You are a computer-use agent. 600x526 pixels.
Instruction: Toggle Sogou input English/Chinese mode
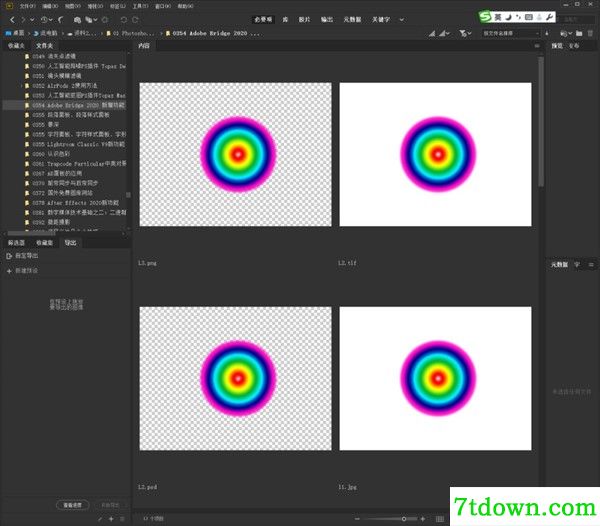(x=497, y=17)
